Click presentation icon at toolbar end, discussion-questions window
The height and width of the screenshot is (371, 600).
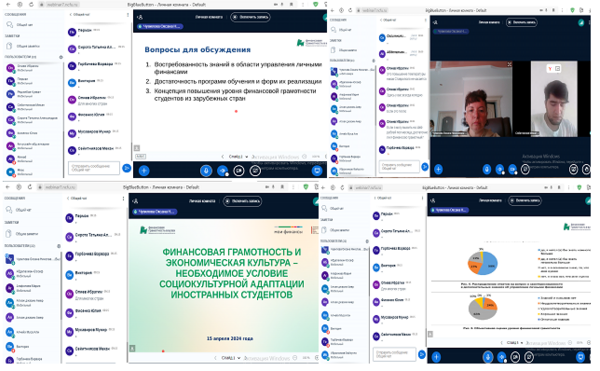pyautogui.click(x=317, y=171)
